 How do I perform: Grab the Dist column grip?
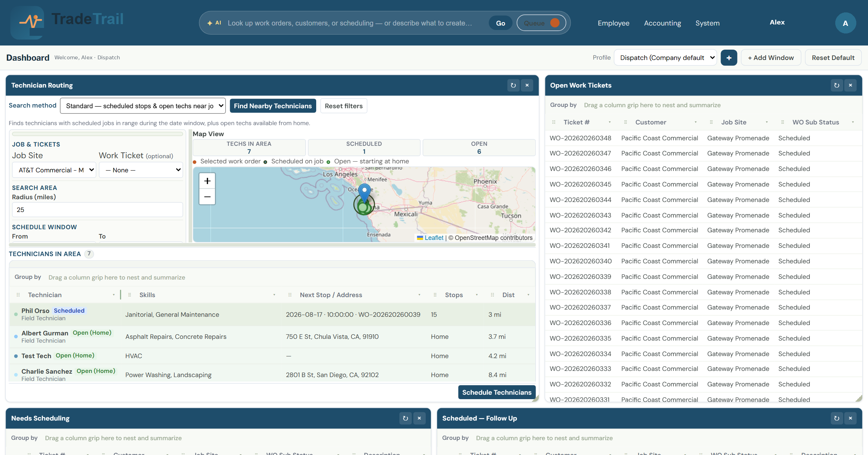[493, 295]
